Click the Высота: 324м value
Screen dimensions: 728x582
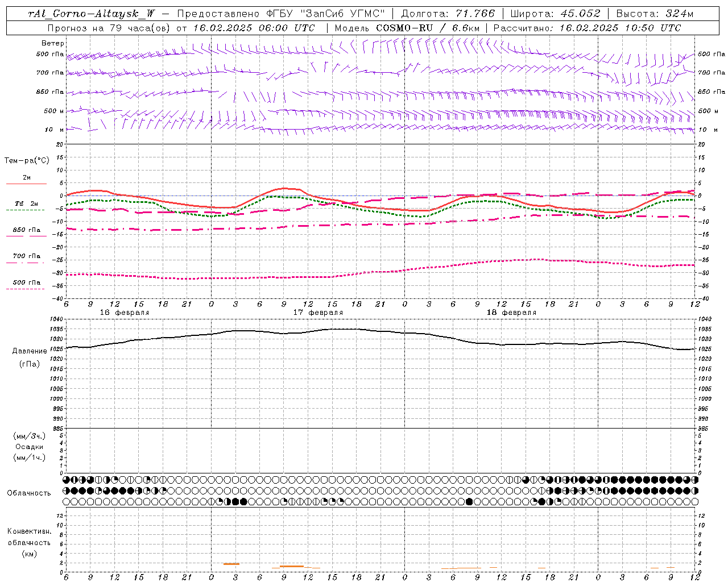pyautogui.click(x=655, y=14)
